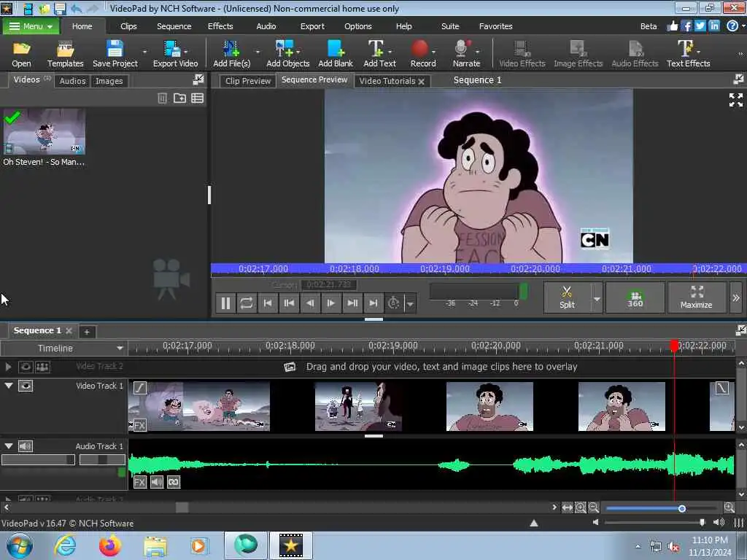The image size is (747, 560).
Task: Step back one frame
Action: [309, 303]
